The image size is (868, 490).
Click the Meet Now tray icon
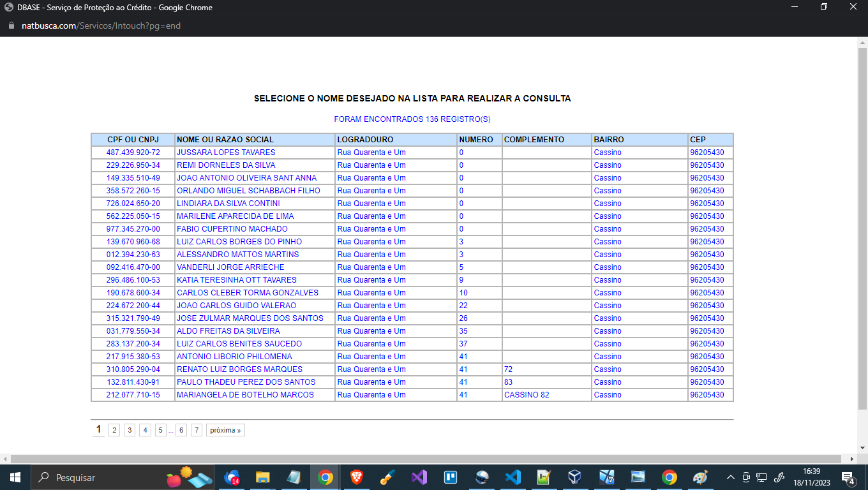coord(745,477)
